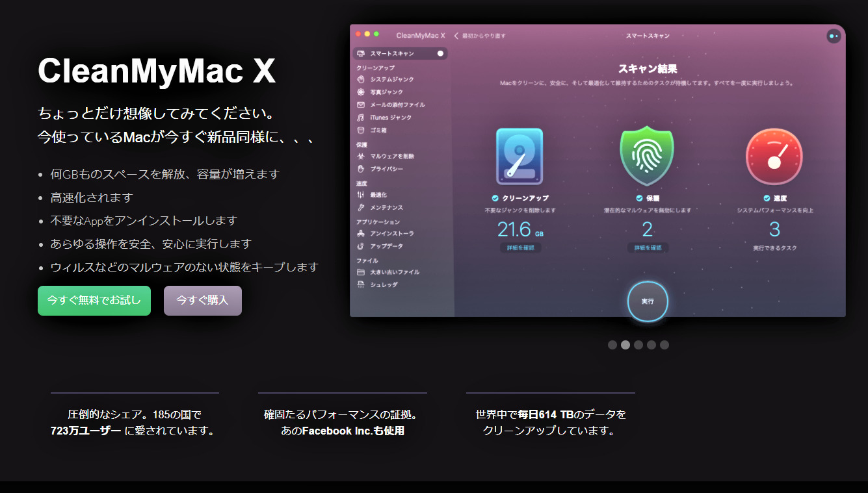Viewport: 868px width, 493px height.
Task: Click the green 今すぐ無料でお試し button
Action: pyautogui.click(x=94, y=301)
